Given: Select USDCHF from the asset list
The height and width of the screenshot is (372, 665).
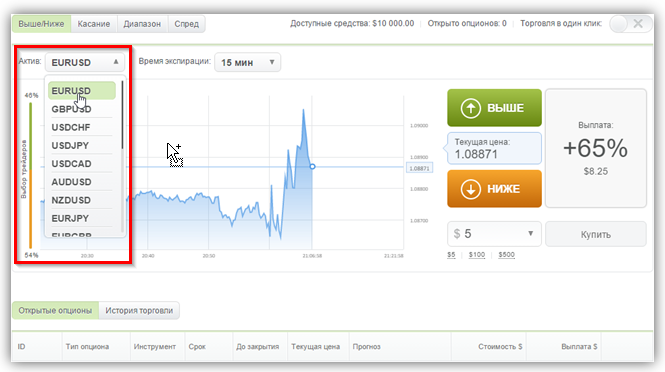Looking at the screenshot, I should [x=82, y=127].
